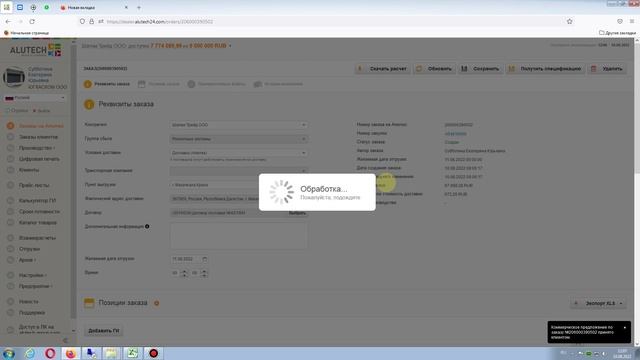Open the Условия доставки dropdown
Screen dimensions: 640x360
click(239, 153)
